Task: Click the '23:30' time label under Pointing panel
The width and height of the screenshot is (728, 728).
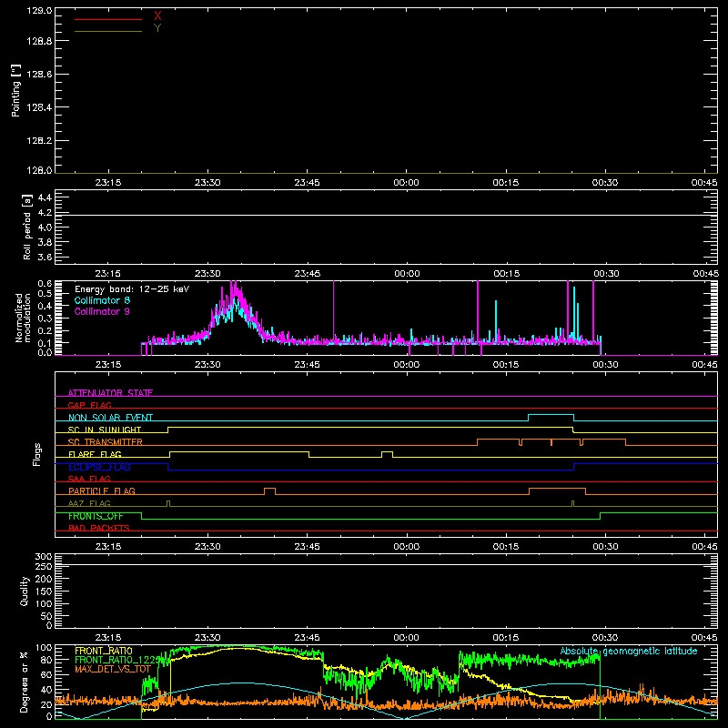Action: coord(207,183)
